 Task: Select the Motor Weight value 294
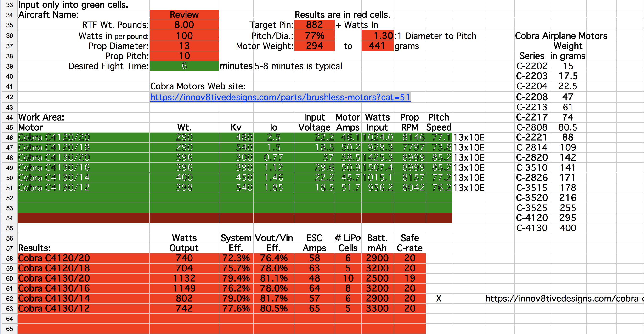315,46
